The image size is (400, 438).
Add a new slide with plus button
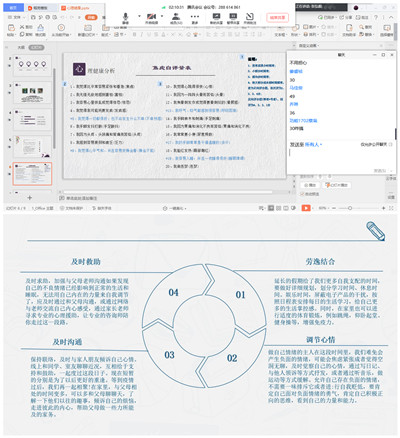click(x=29, y=198)
